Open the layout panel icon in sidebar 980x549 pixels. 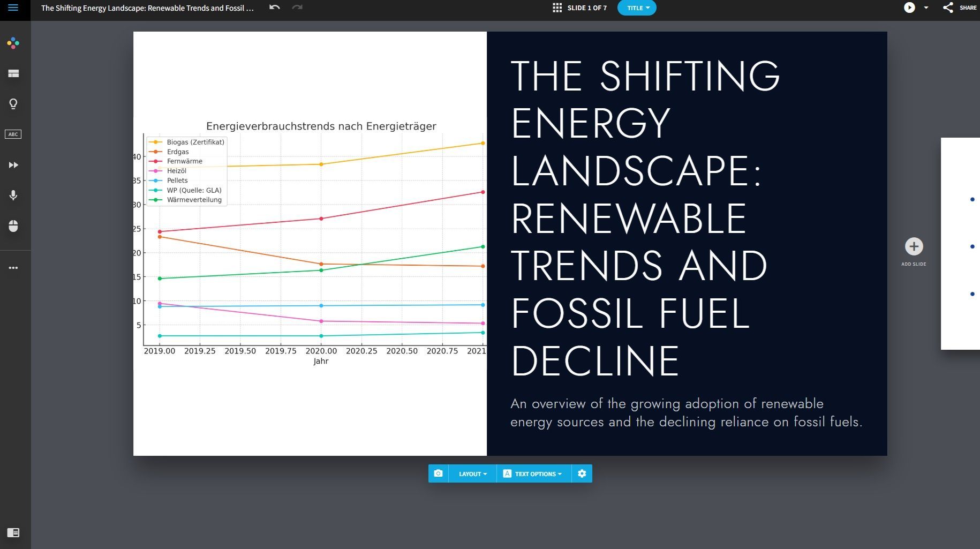click(13, 73)
